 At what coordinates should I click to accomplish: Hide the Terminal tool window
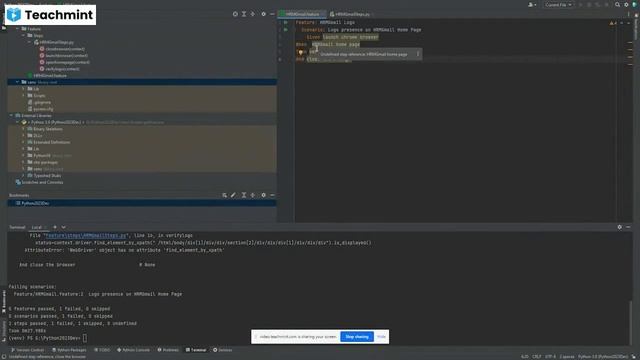point(628,227)
